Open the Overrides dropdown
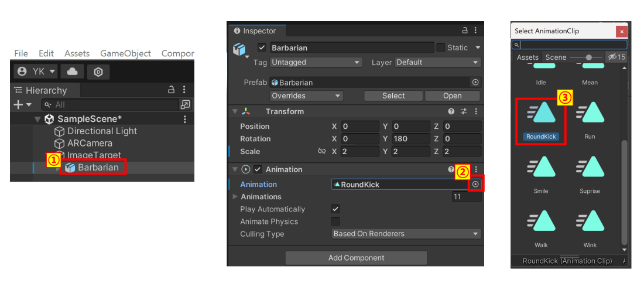The height and width of the screenshot is (283, 644). [306, 96]
